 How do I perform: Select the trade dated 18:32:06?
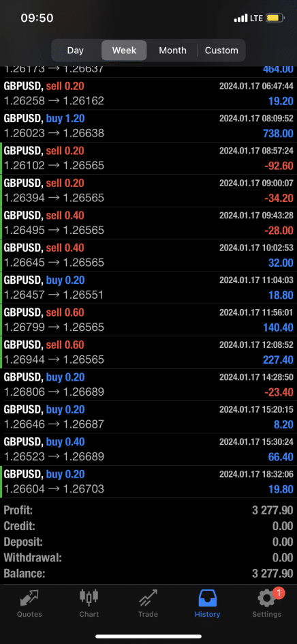coord(148,482)
